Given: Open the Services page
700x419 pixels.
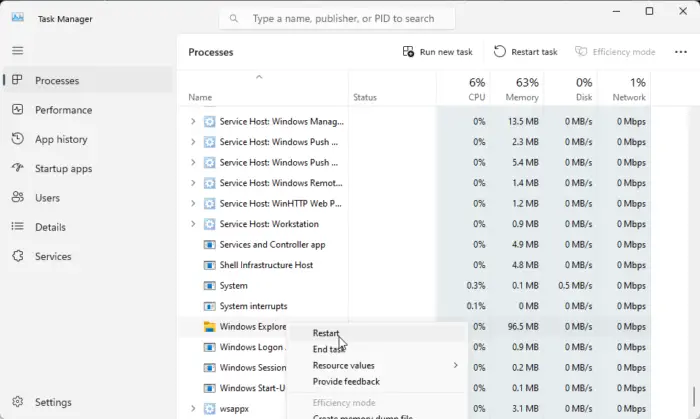Looking at the screenshot, I should [88, 256].
